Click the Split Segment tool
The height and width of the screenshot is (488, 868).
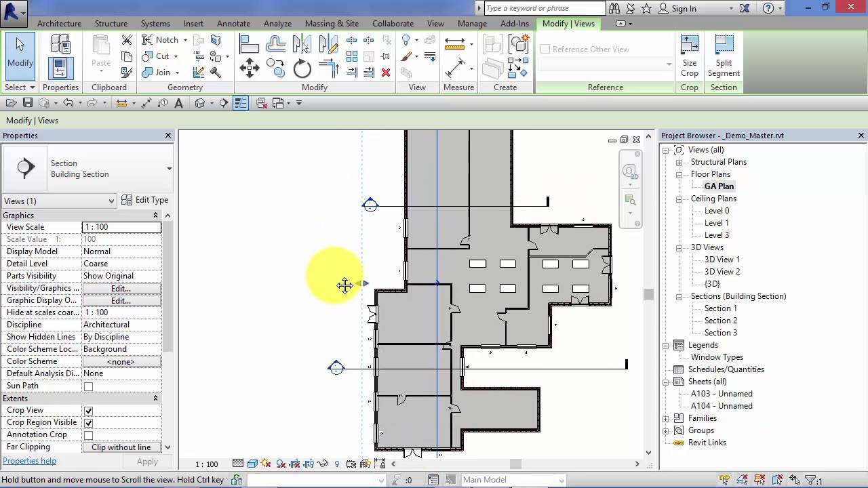[x=724, y=56]
